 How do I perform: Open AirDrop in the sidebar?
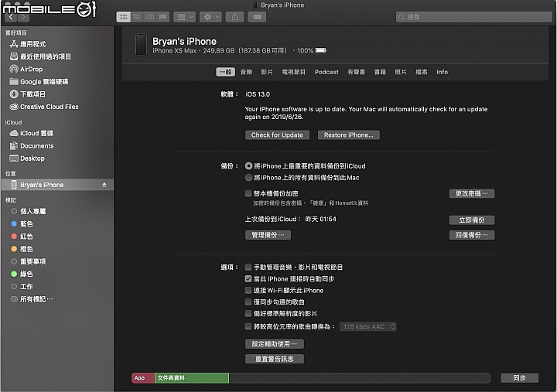tap(26, 70)
